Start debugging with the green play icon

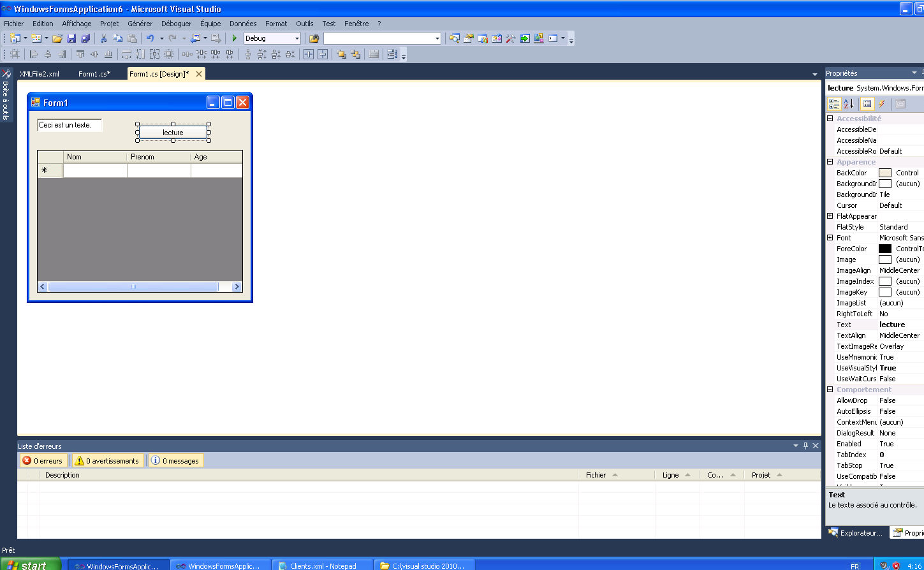click(235, 38)
